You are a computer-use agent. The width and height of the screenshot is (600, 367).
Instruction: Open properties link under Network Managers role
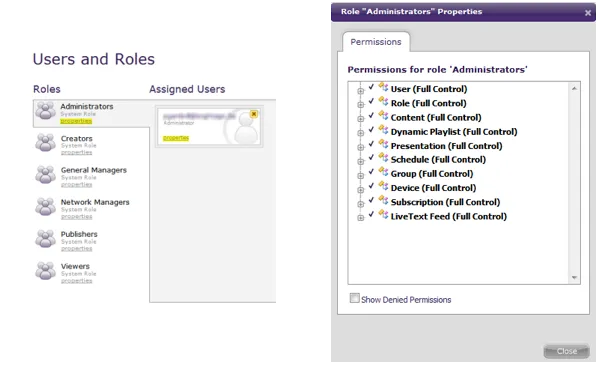click(x=77, y=217)
